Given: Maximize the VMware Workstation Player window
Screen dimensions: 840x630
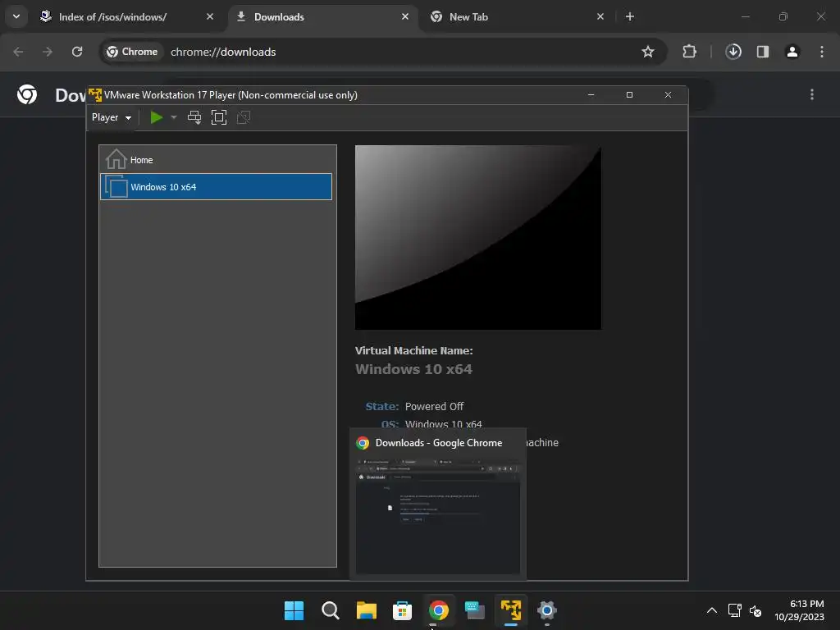Looking at the screenshot, I should [x=629, y=95].
